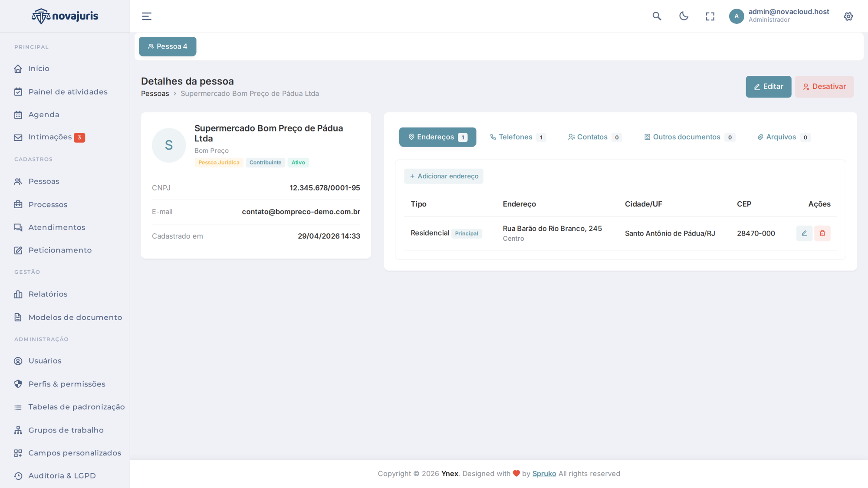Screen dimensions: 868x488
Task: Click the Tipo column header
Action: point(418,204)
